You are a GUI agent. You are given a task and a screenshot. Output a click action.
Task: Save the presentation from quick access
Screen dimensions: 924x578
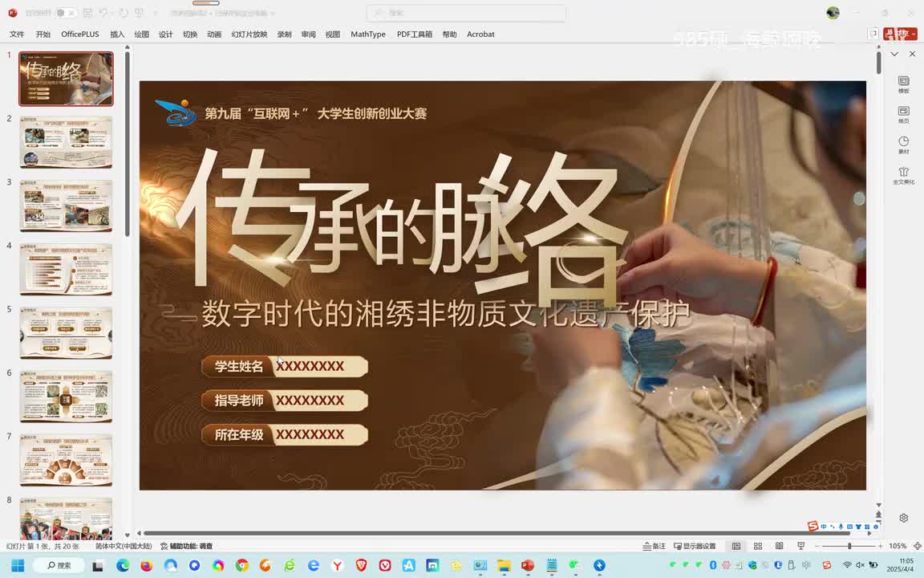point(87,12)
